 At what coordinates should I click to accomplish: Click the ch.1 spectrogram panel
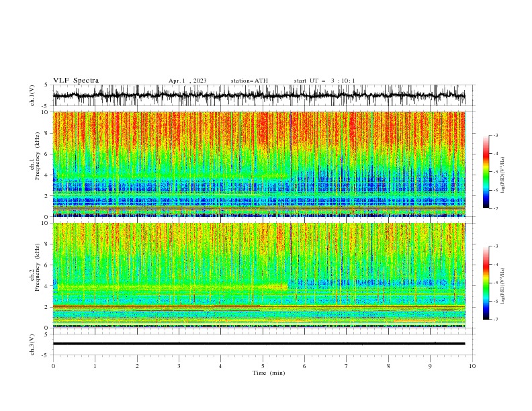(259, 164)
